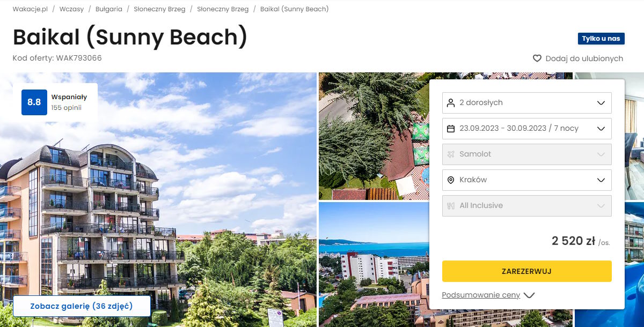644x327 pixels.
Task: Open the aerial garden thumbnail photo
Action: [x=374, y=136]
